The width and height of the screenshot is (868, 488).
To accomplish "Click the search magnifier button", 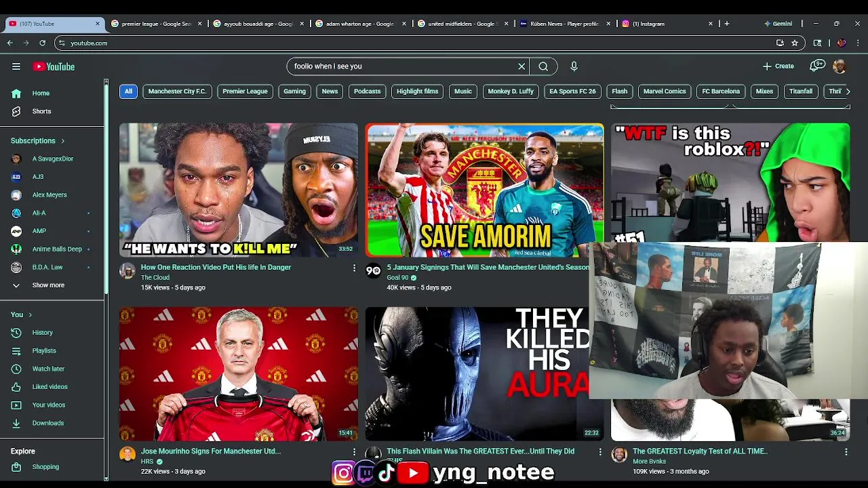I will [543, 66].
